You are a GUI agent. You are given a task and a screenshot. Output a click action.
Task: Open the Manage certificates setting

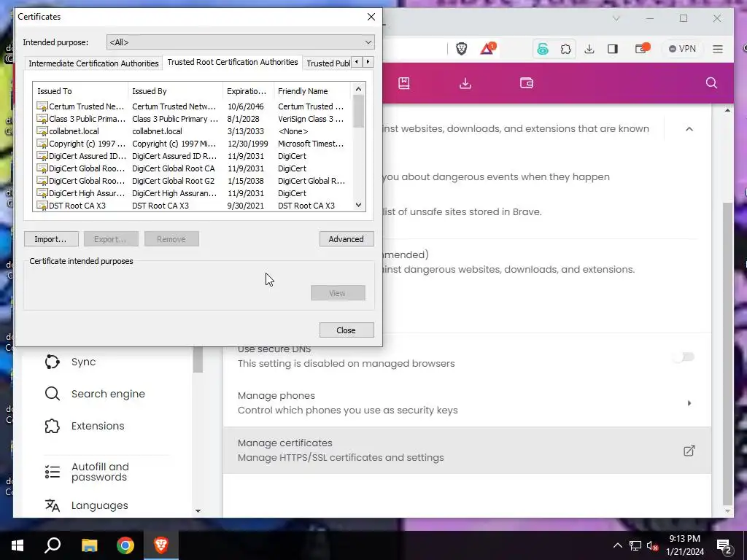pos(467,450)
